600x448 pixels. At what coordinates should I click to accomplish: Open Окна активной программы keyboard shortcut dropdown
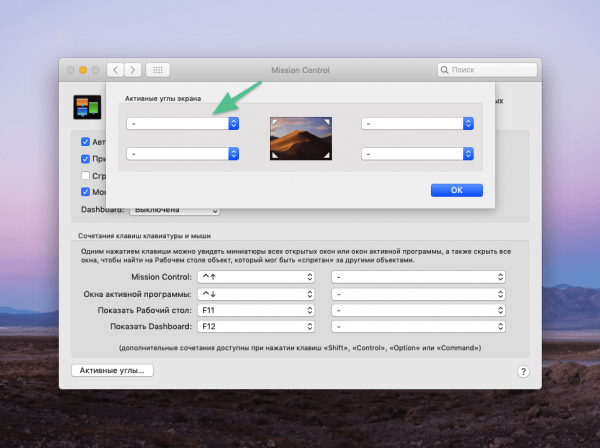[x=256, y=294]
